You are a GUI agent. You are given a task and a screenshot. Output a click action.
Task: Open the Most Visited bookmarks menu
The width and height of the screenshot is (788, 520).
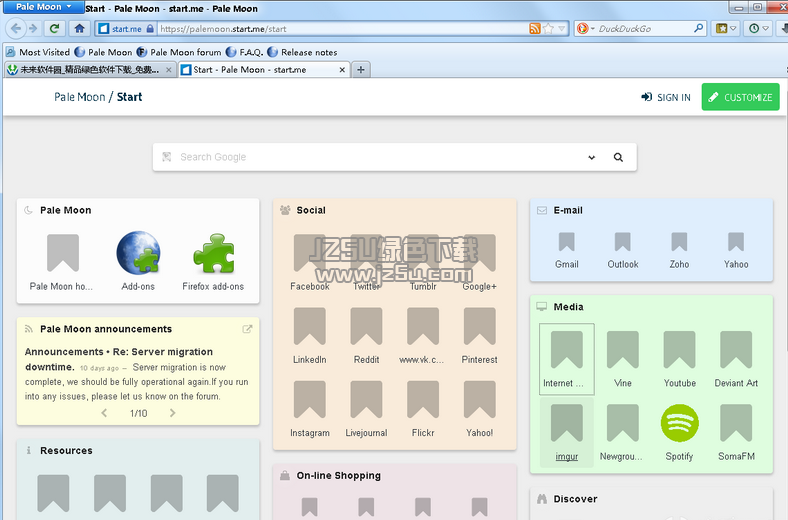[x=38, y=52]
